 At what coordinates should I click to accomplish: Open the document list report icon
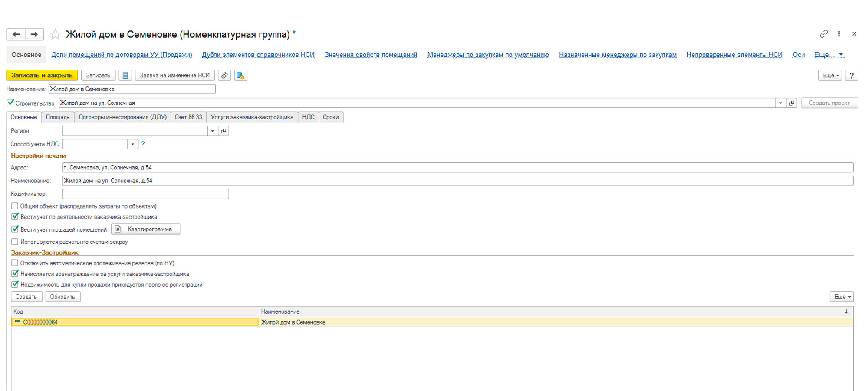[x=125, y=75]
